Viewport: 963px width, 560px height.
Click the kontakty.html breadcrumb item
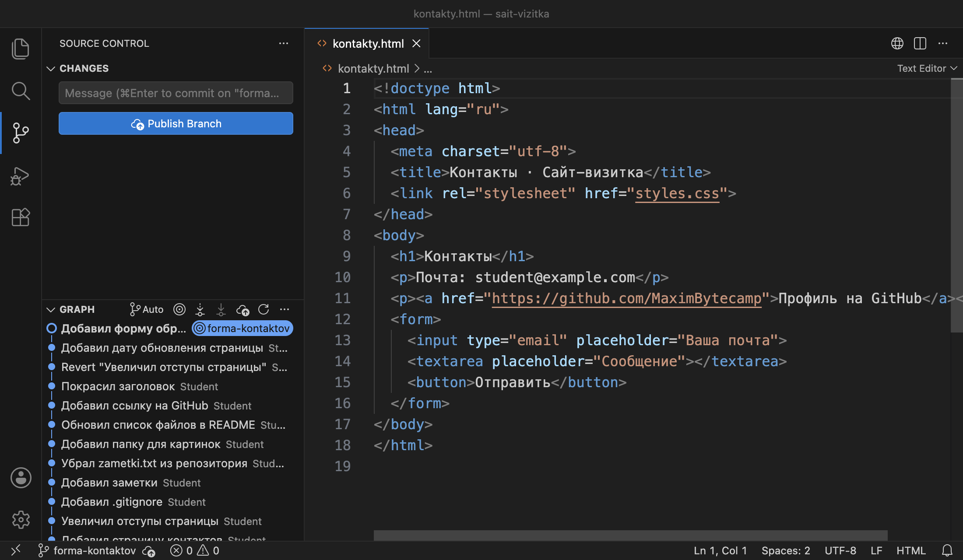[x=373, y=69]
